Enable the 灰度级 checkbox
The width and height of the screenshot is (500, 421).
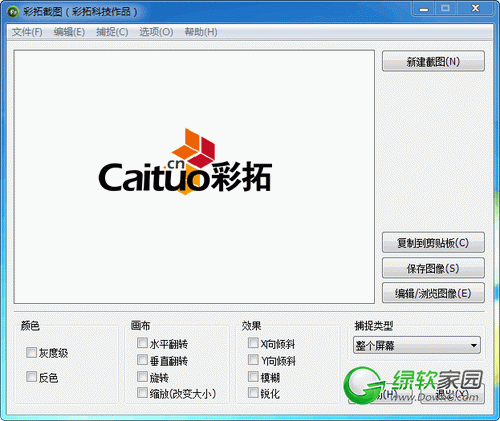tap(31, 353)
